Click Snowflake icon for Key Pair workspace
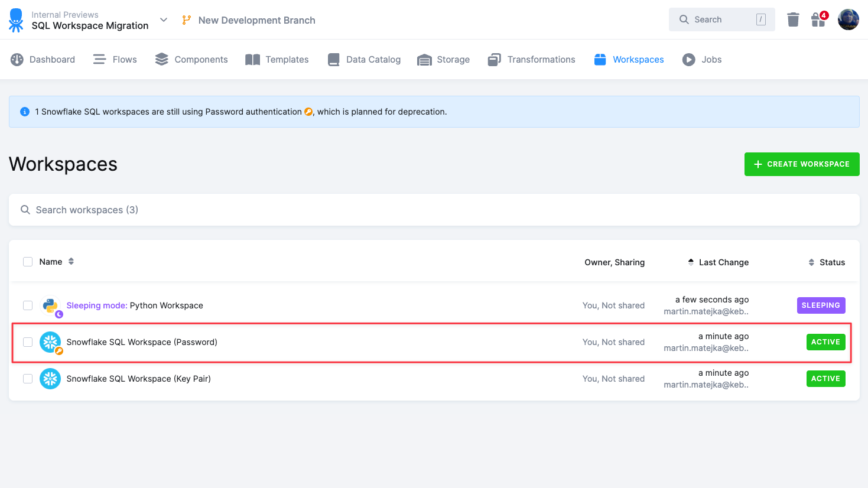Image resolution: width=868 pixels, height=488 pixels. tap(50, 379)
